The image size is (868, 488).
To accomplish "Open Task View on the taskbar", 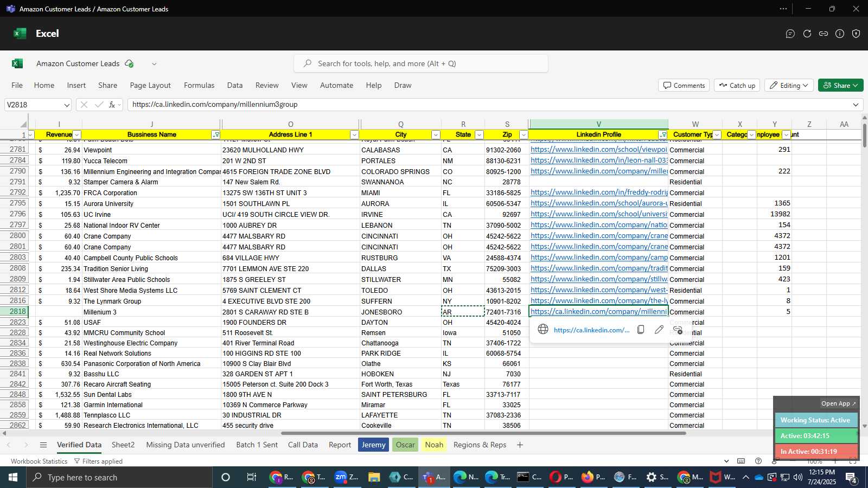I will [x=252, y=477].
